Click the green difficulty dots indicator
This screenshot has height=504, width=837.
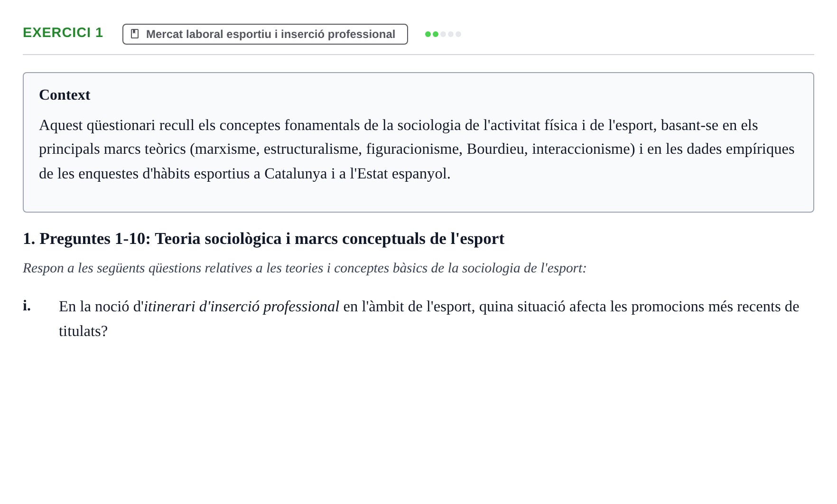click(443, 34)
